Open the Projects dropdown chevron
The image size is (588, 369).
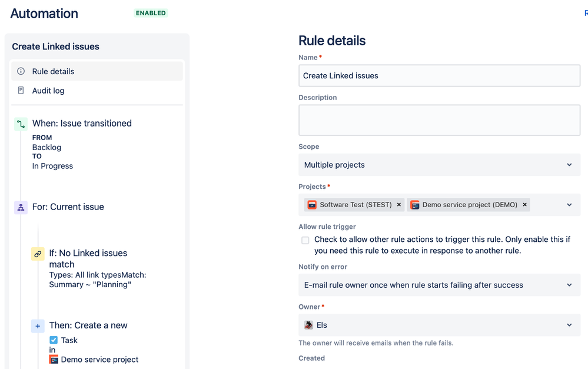[569, 205]
